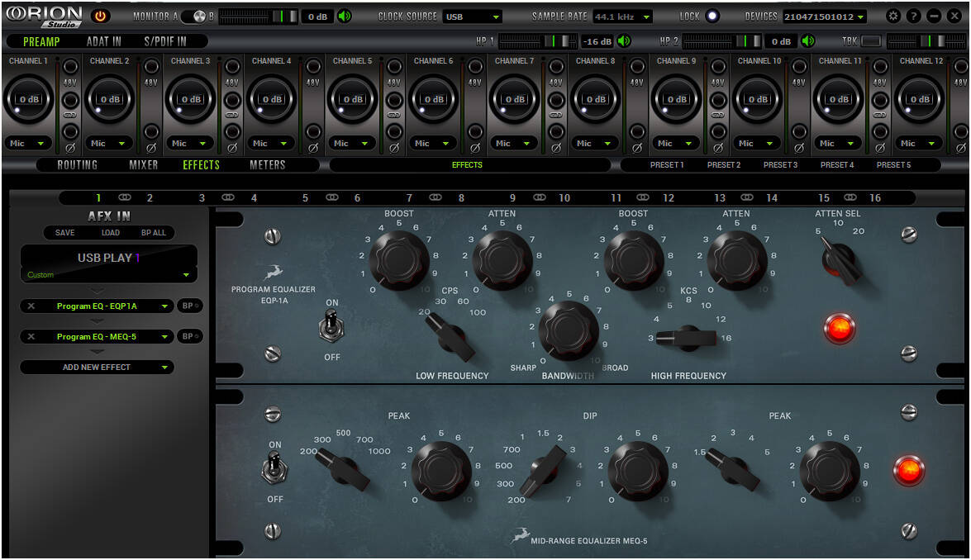This screenshot has height=560, width=971.
Task: Click the Atten Sel selector knob
Action: click(x=840, y=260)
